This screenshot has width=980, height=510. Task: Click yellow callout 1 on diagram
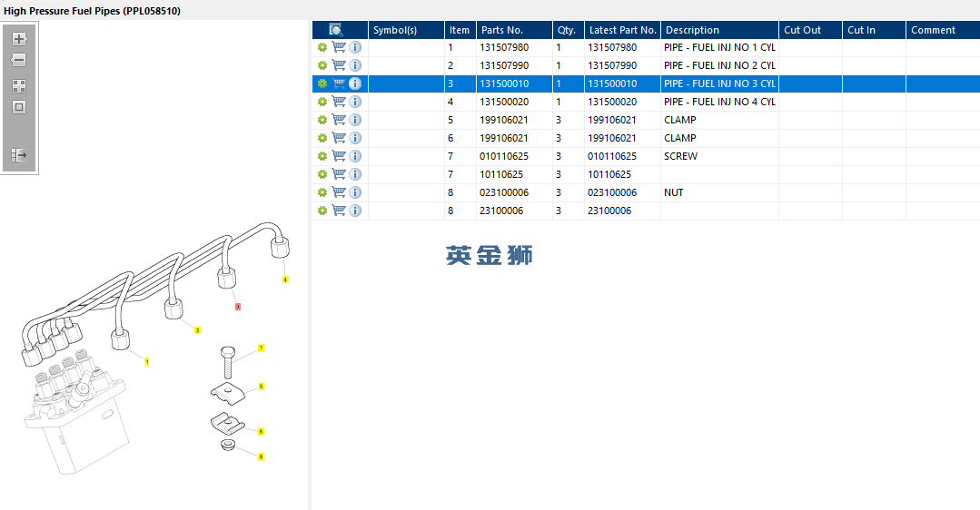[147, 361]
